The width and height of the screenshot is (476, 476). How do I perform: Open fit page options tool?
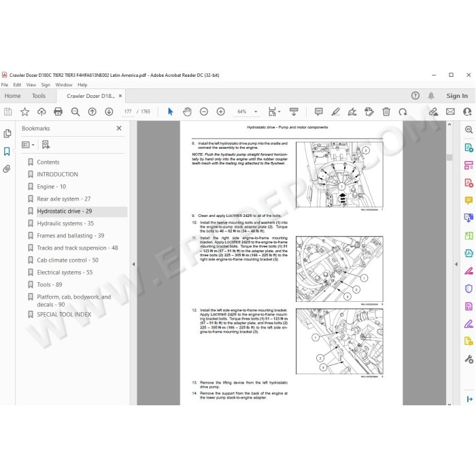pyautogui.click(x=274, y=112)
